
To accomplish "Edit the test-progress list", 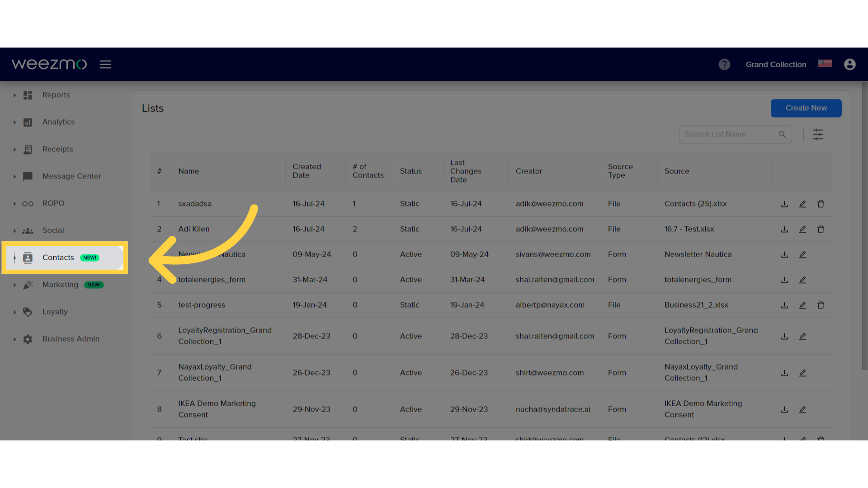I will pos(802,305).
